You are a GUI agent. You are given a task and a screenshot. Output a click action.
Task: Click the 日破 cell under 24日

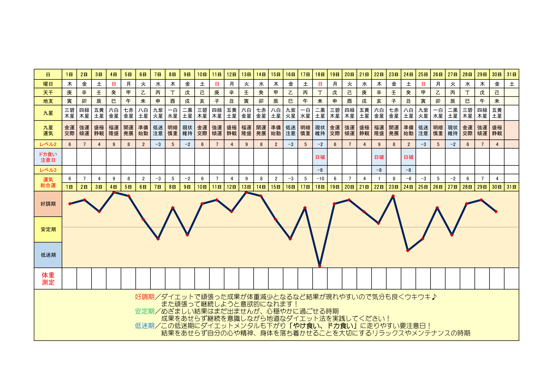coord(409,157)
